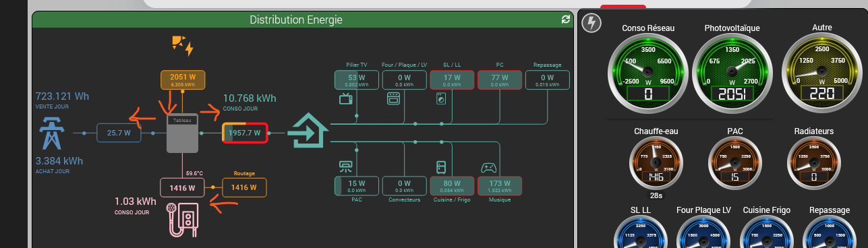
Task: Click the orange PAC gauge
Action: pyautogui.click(x=734, y=164)
